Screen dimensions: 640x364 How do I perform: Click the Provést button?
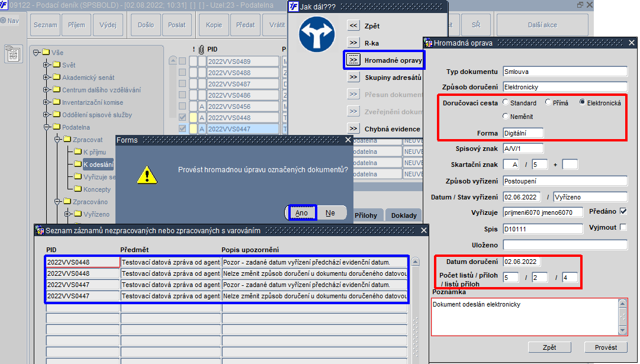(606, 347)
